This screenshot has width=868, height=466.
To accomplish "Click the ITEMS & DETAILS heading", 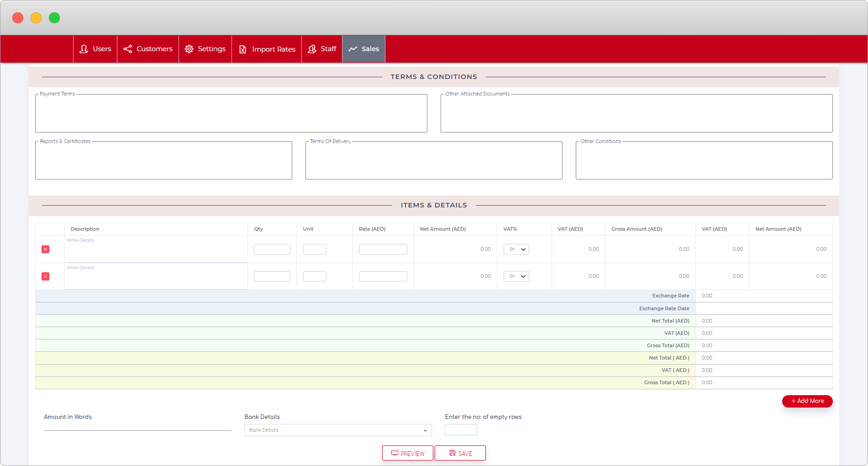I will [434, 205].
